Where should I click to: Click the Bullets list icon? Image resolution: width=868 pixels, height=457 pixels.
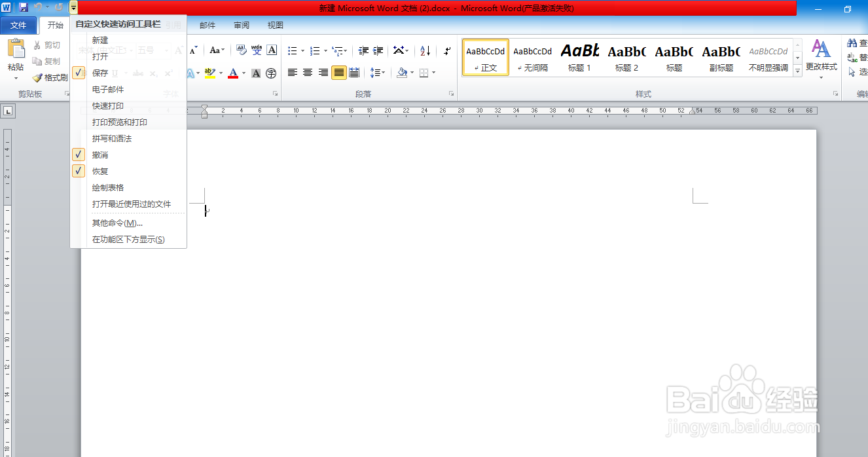tap(293, 50)
